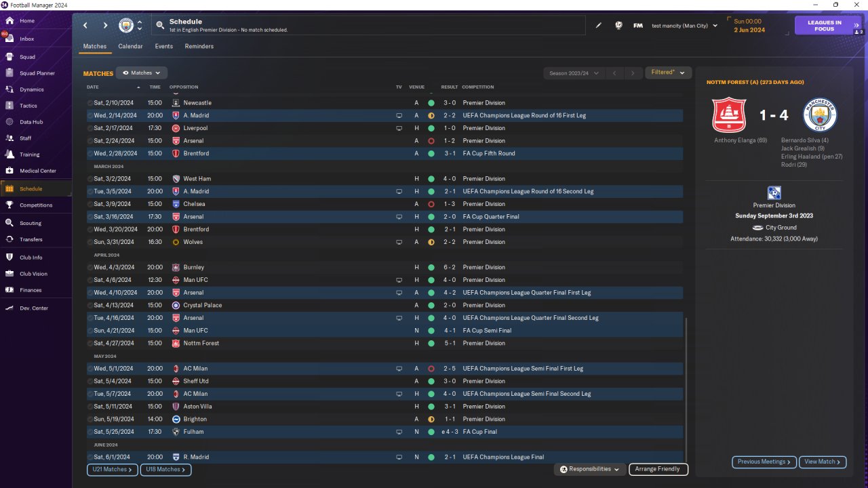Open the Medical Center sidebar icon
The image size is (868, 488).
(x=9, y=171)
